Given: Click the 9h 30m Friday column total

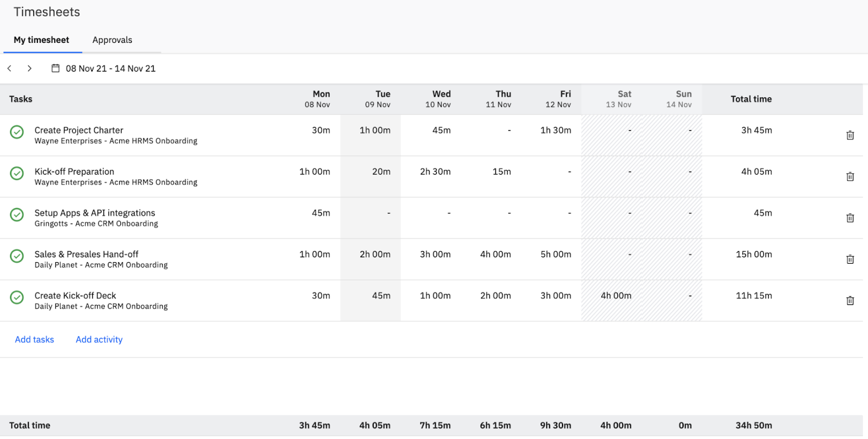Looking at the screenshot, I should click(x=556, y=425).
